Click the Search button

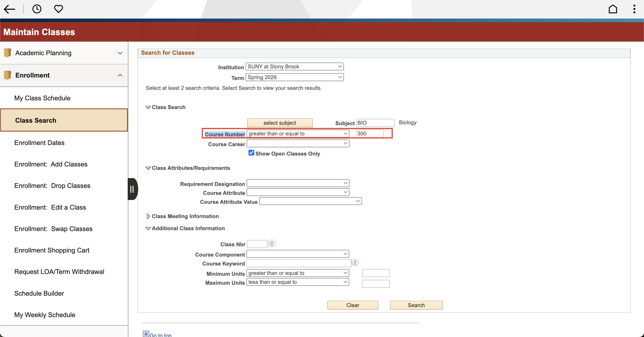(416, 305)
